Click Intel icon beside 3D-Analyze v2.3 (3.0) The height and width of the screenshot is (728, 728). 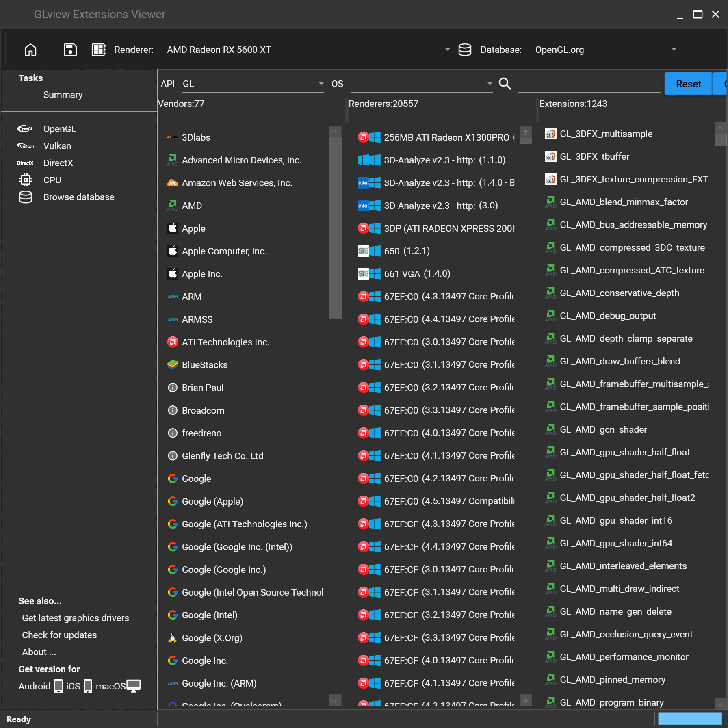363,206
